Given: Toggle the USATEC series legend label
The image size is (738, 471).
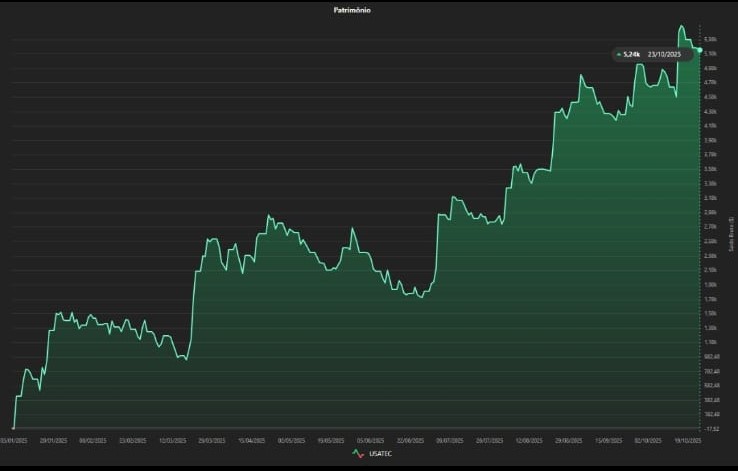Looking at the screenshot, I should [381, 453].
